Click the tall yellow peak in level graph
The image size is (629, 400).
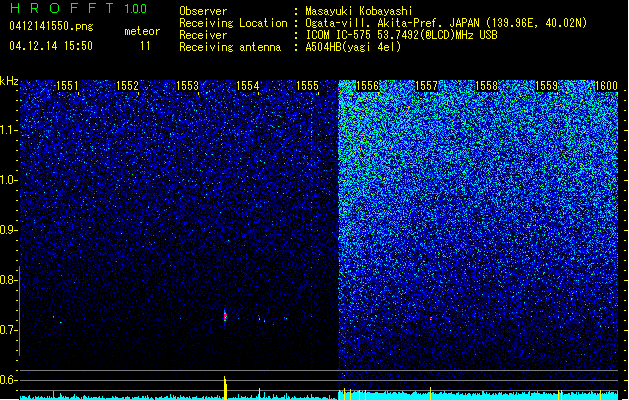coord(225,388)
